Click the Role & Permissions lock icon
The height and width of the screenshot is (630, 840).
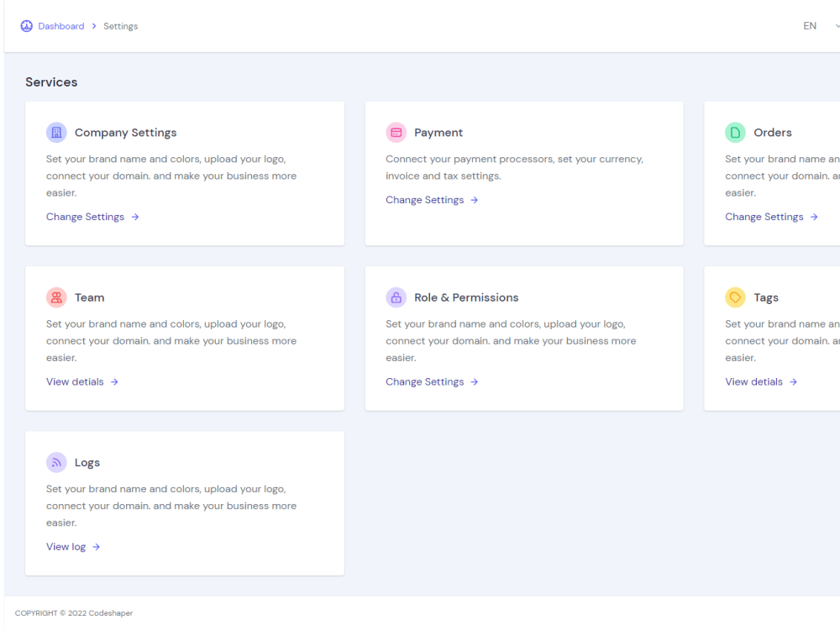tap(396, 297)
